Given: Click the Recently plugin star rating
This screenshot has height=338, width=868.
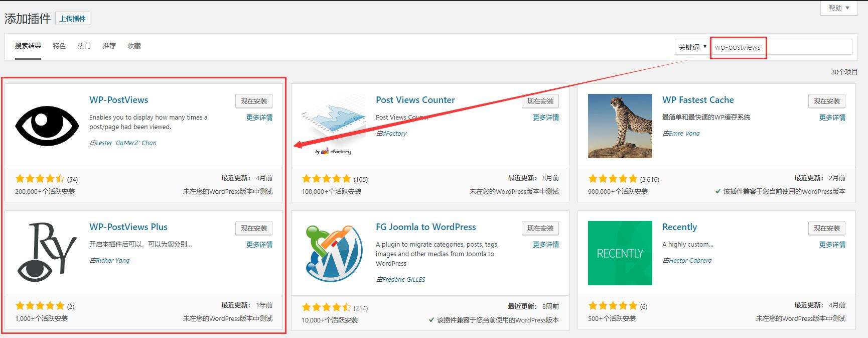Looking at the screenshot, I should click(613, 306).
